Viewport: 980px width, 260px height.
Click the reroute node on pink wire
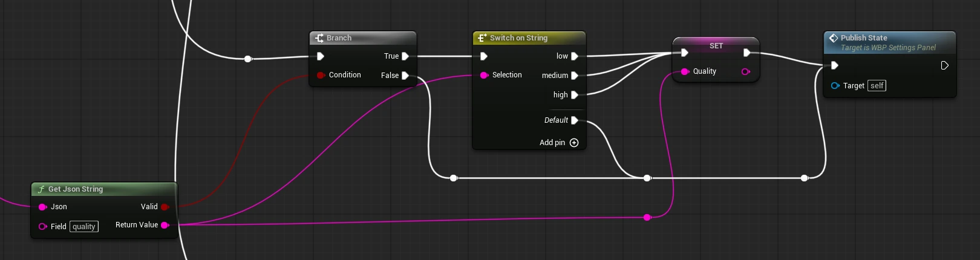[647, 217]
